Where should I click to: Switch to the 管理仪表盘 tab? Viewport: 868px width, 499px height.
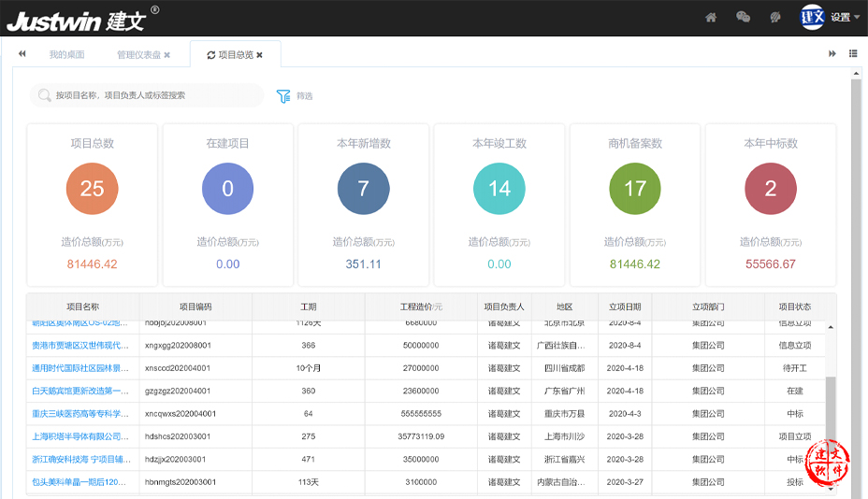pyautogui.click(x=137, y=55)
